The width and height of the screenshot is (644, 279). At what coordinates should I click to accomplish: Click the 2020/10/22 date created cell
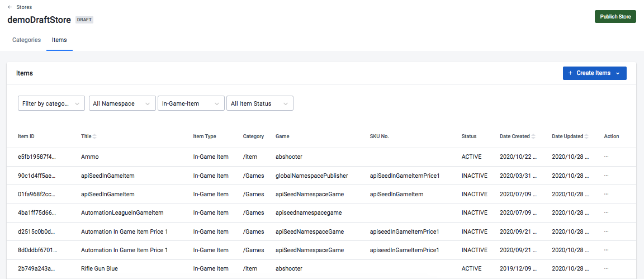coord(518,157)
